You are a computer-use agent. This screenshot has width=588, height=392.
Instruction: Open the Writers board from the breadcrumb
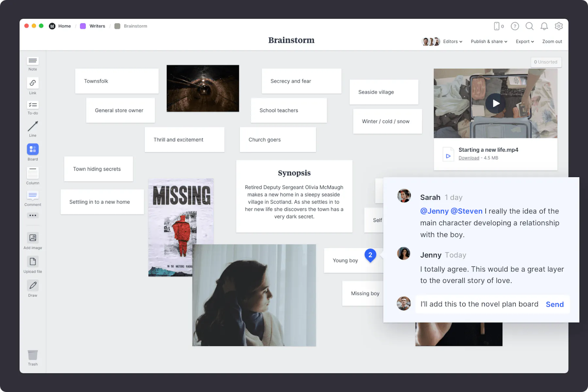97,26
